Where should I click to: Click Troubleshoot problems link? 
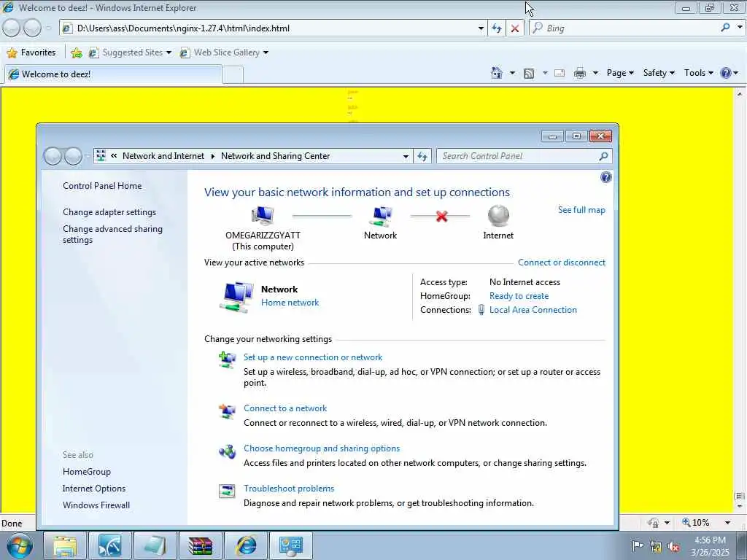tap(289, 489)
